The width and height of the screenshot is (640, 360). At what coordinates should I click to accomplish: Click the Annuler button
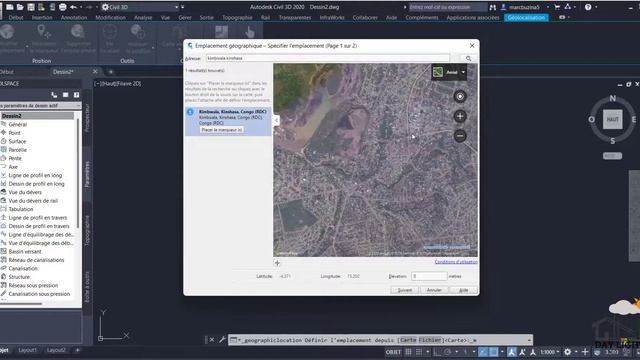pyautogui.click(x=434, y=290)
